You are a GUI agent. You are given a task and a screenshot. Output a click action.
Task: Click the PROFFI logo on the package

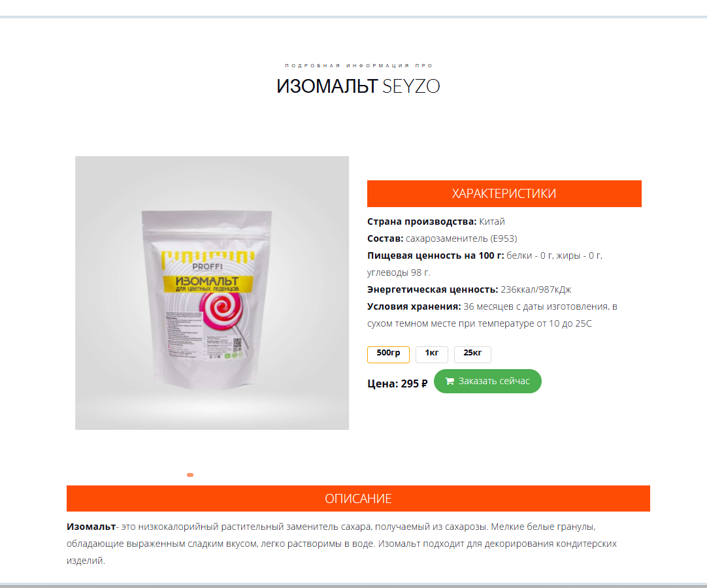click(x=207, y=267)
